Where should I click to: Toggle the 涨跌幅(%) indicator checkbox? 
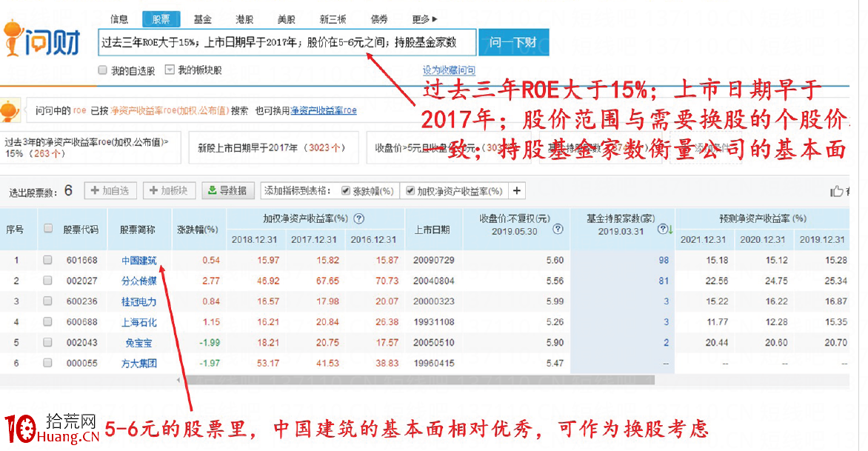tap(346, 190)
